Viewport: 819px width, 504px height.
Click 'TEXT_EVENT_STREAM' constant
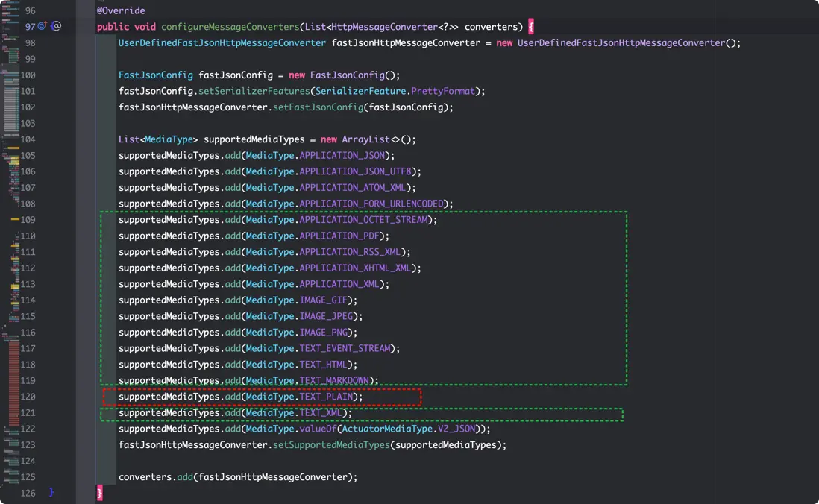(x=345, y=348)
